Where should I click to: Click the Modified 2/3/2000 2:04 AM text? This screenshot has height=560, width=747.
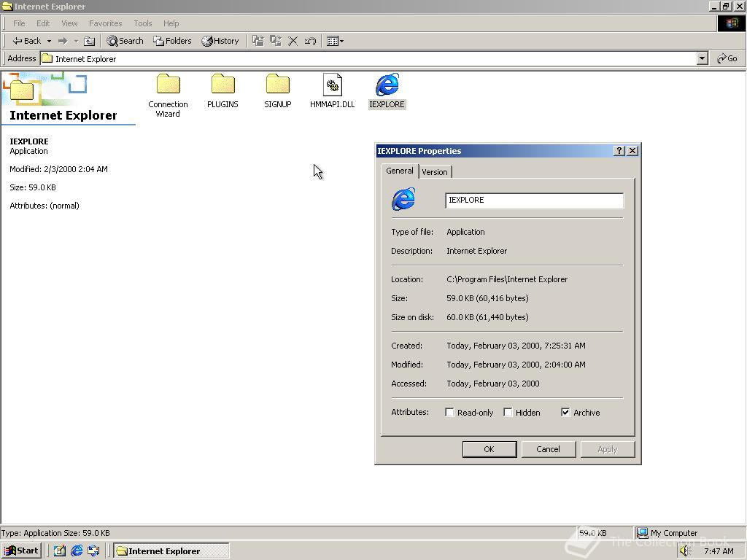point(58,169)
